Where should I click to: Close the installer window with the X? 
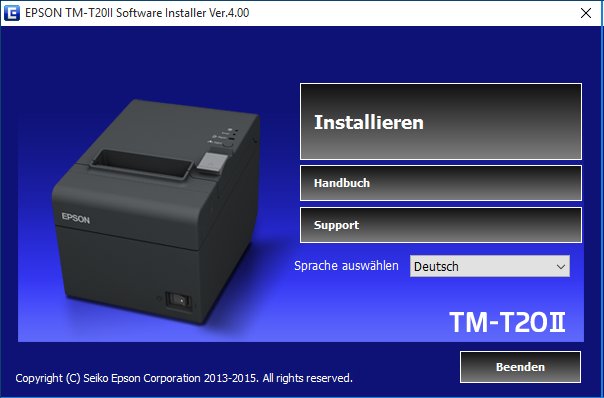[x=586, y=13]
